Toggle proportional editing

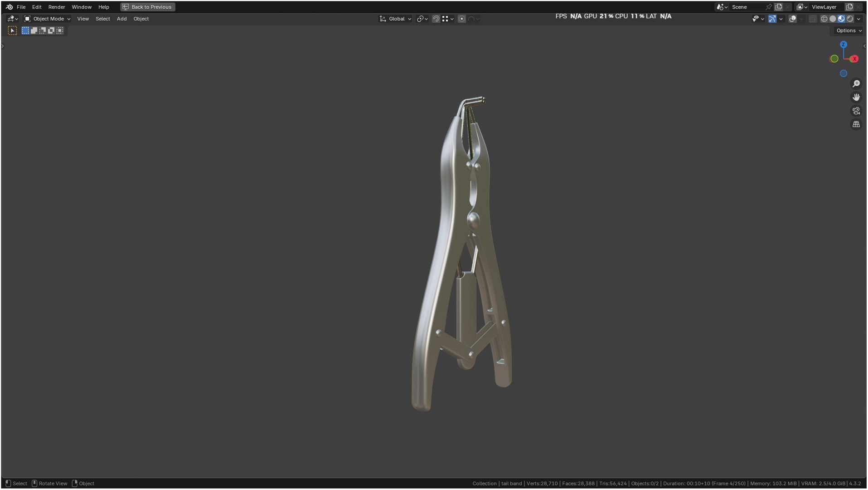click(x=461, y=19)
